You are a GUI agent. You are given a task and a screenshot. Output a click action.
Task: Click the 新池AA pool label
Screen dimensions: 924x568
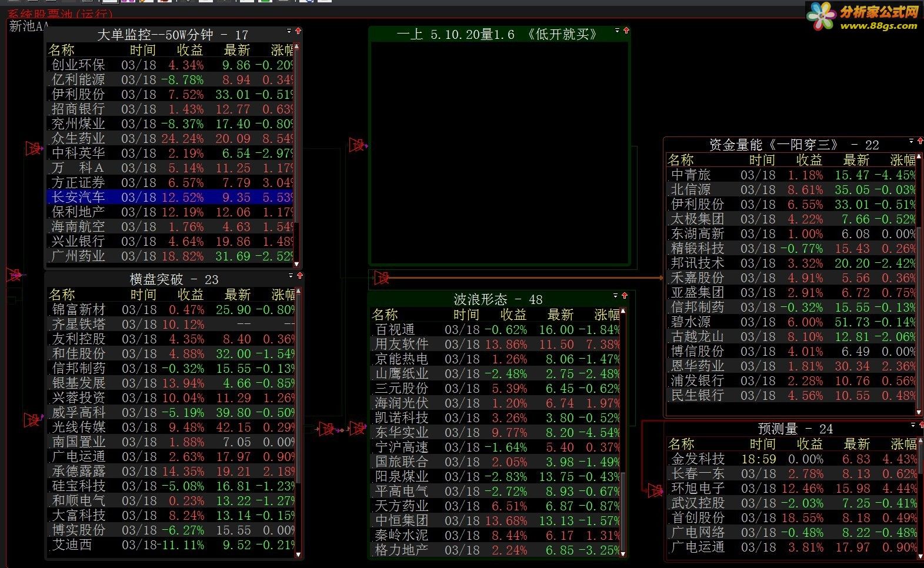[29, 26]
